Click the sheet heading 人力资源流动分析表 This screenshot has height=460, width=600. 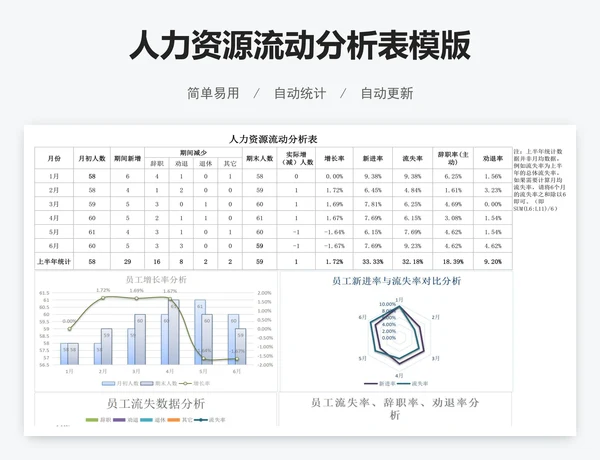point(273,139)
